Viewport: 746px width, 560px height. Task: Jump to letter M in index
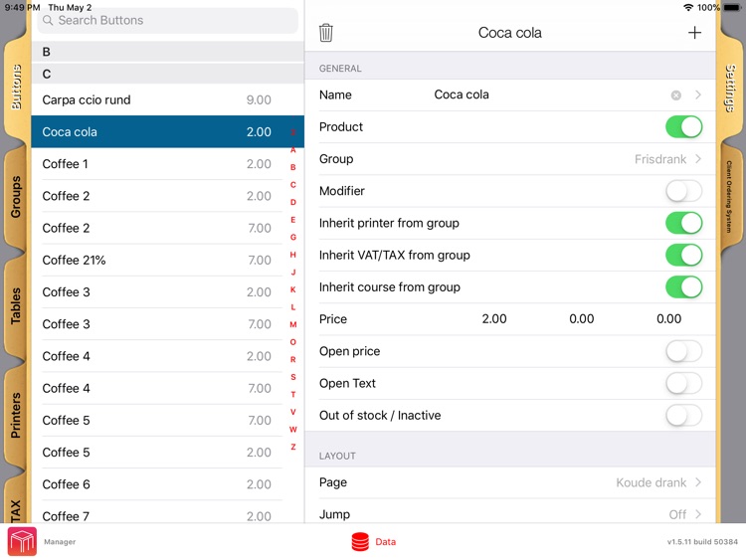293,324
